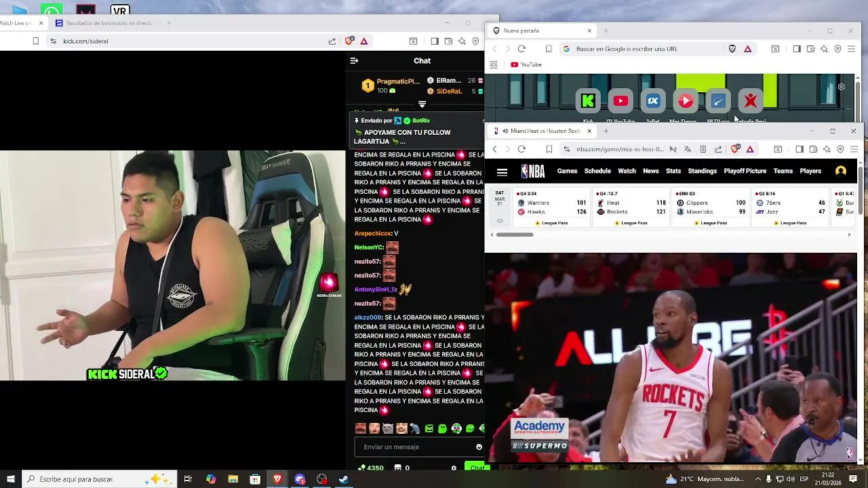Click the NBA logo

tap(533, 171)
